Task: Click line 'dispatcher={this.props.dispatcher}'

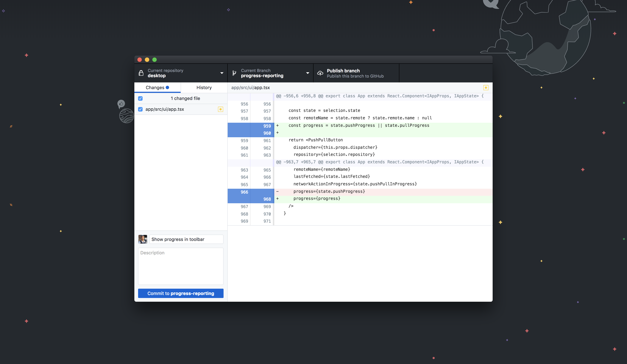Action: click(335, 147)
